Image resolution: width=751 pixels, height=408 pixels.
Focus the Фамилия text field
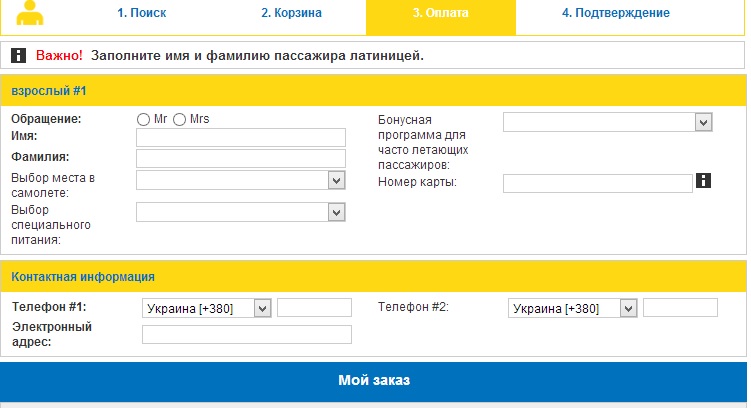point(240,159)
